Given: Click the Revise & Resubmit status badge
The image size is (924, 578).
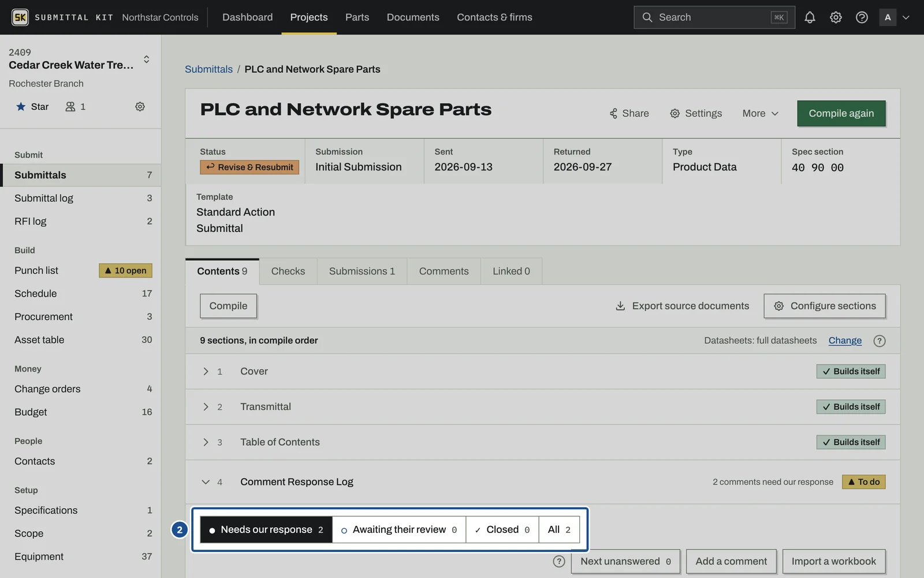Looking at the screenshot, I should point(249,167).
